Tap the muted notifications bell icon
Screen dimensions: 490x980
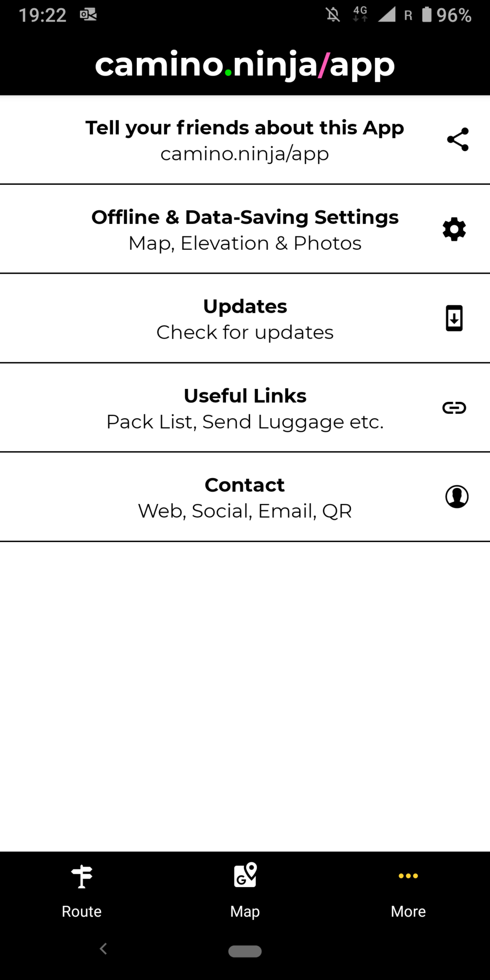[x=333, y=15]
